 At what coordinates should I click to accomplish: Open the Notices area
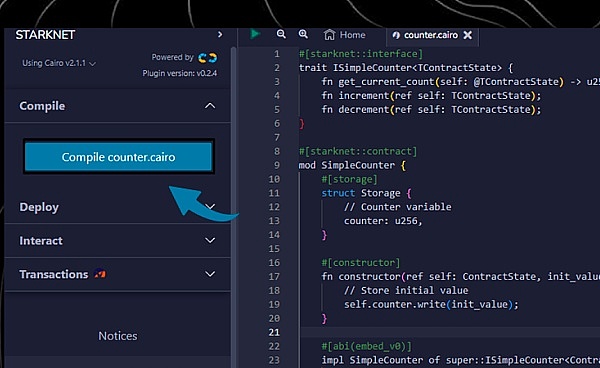[118, 336]
